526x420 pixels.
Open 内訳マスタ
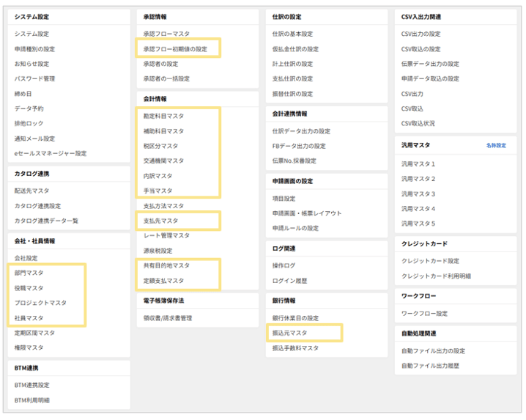click(158, 176)
